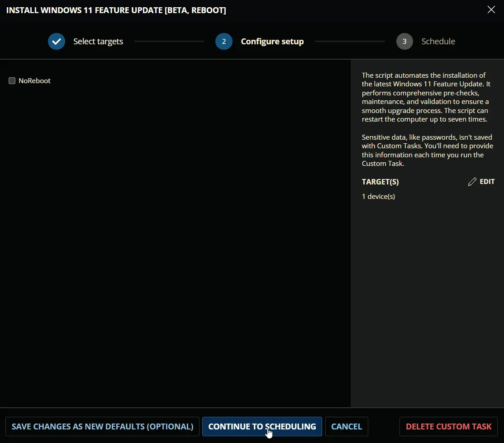504x443 pixels.
Task: Cancel the custom task setup
Action: (x=347, y=426)
